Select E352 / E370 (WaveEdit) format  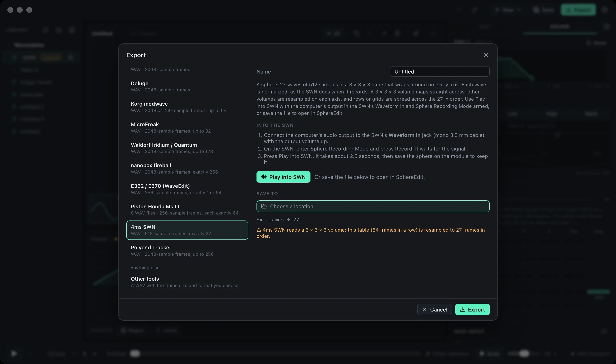(187, 189)
